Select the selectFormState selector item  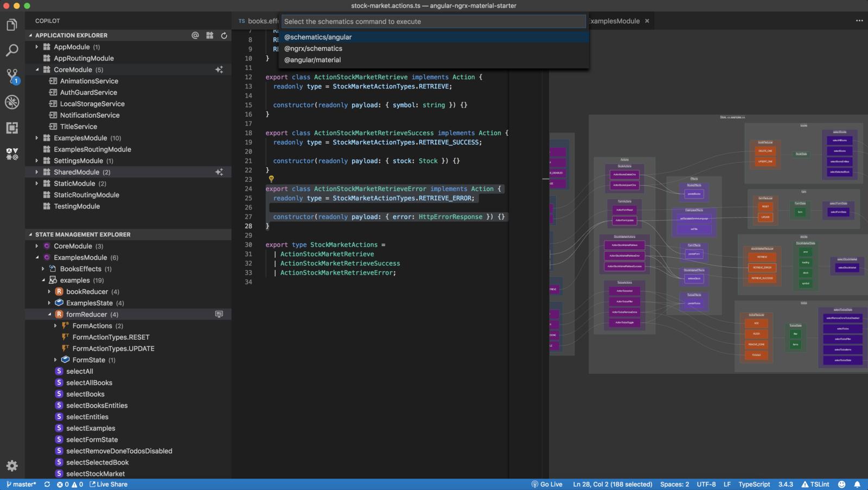point(92,440)
